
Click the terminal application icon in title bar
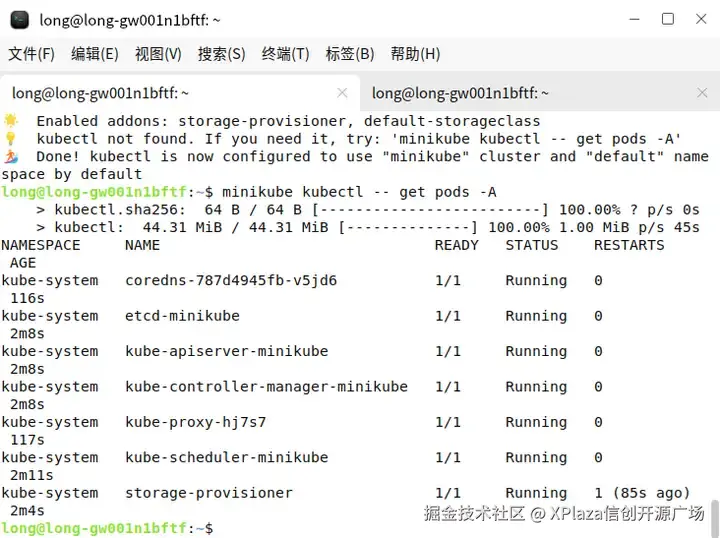(x=20, y=19)
